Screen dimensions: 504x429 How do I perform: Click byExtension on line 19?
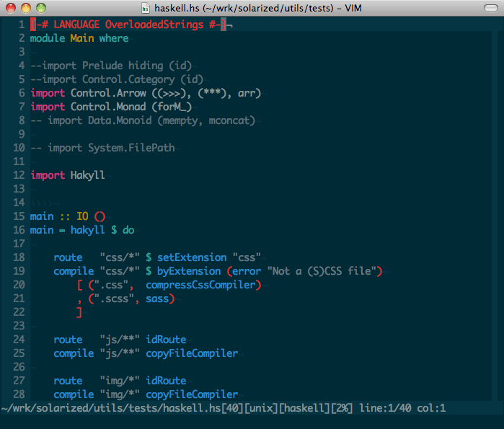[189, 271]
